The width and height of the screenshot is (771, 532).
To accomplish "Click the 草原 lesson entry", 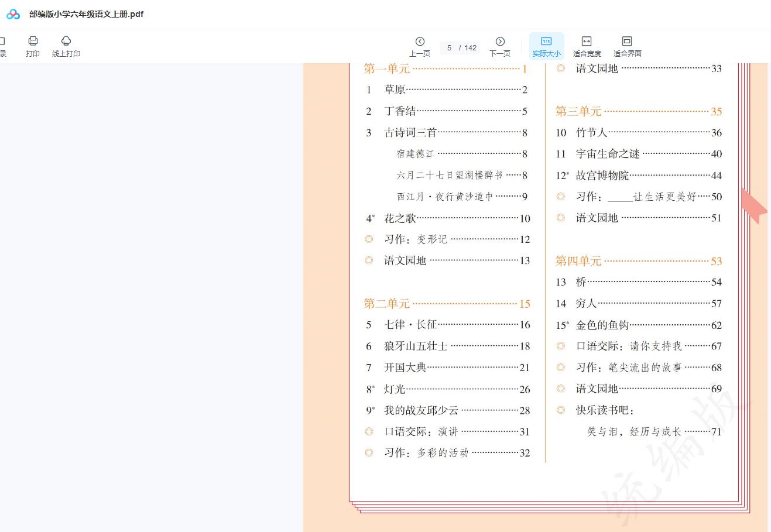I will point(395,90).
